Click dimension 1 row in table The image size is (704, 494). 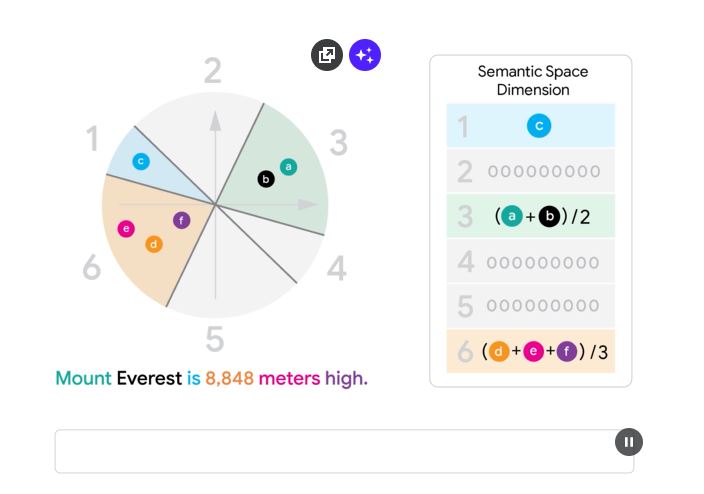click(531, 125)
